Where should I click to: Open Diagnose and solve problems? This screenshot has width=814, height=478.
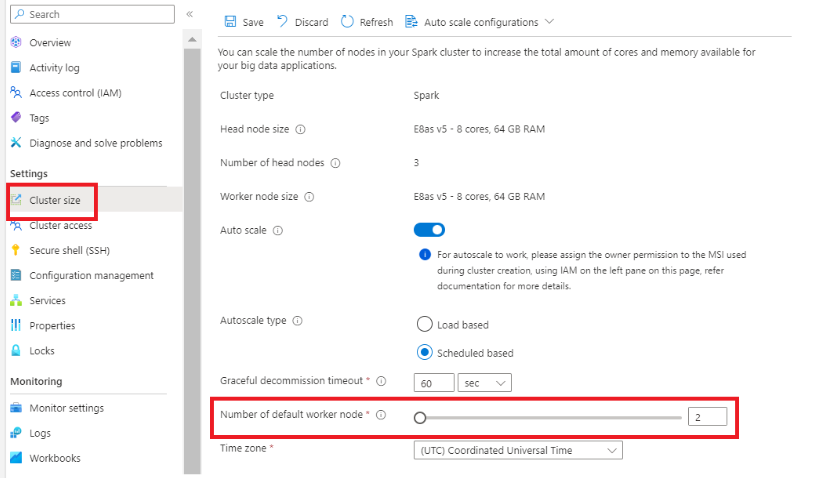pos(95,143)
